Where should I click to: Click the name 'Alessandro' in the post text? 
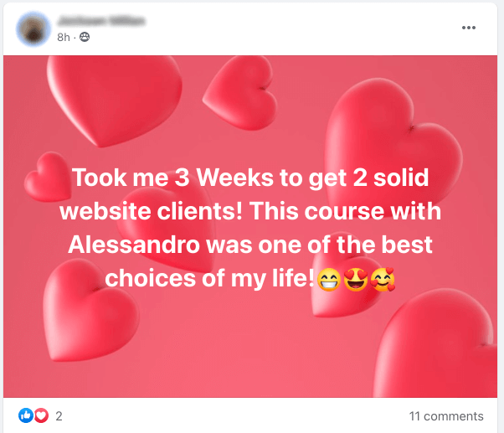pyautogui.click(x=134, y=245)
